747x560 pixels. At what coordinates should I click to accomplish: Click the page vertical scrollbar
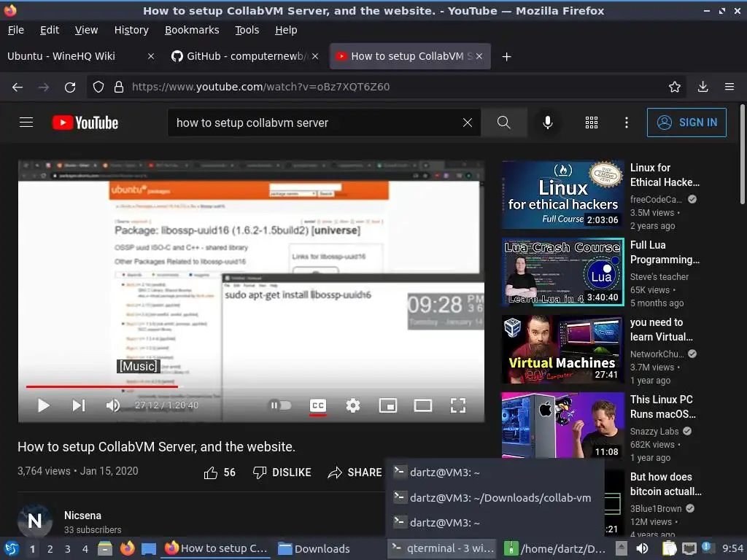coord(742,155)
